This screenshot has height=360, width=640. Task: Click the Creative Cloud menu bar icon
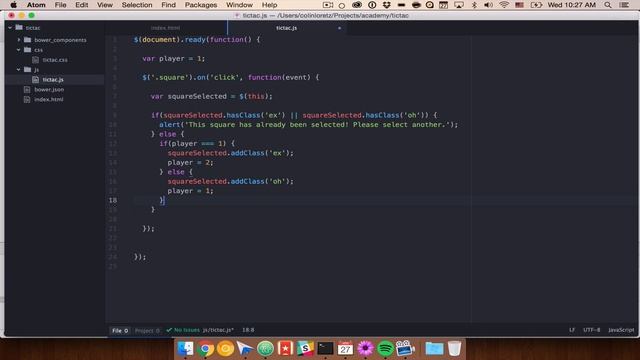(x=357, y=5)
